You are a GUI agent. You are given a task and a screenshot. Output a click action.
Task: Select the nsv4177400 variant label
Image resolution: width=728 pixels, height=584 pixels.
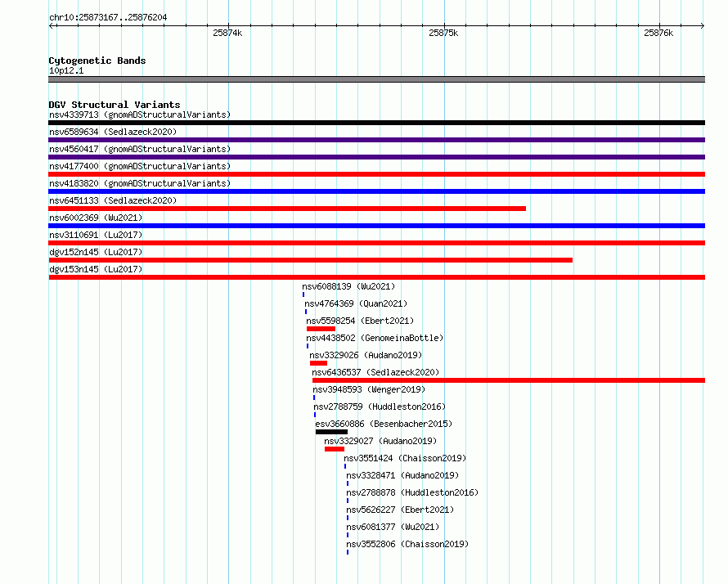(x=140, y=166)
